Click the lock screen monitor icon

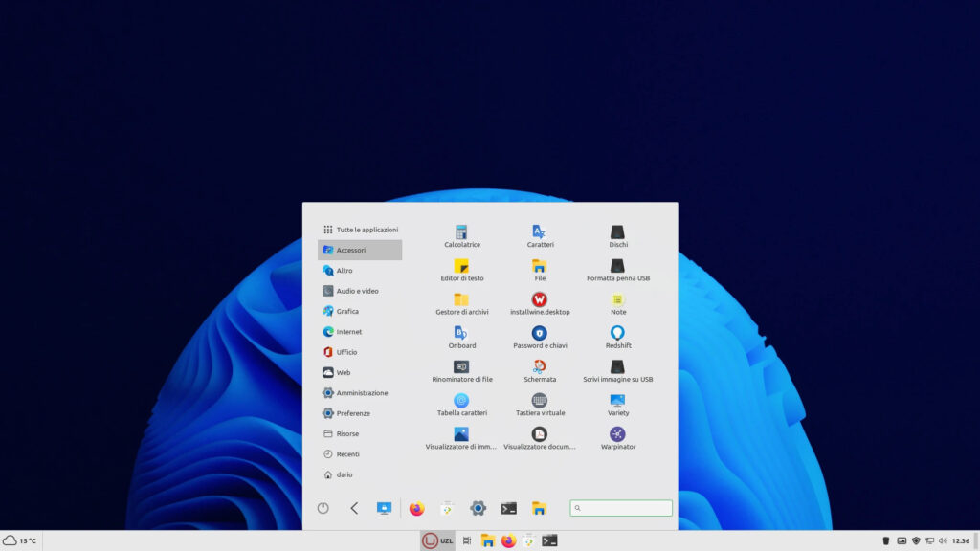tap(384, 508)
